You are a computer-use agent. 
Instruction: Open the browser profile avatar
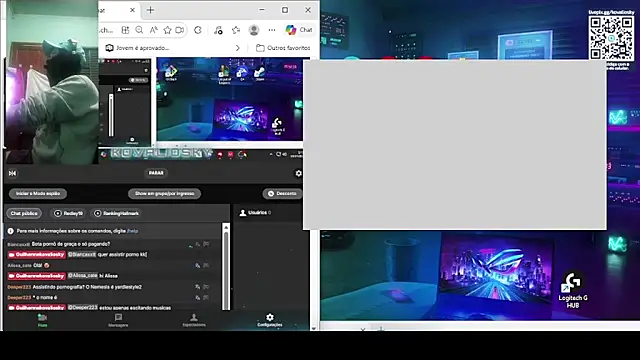click(x=254, y=30)
